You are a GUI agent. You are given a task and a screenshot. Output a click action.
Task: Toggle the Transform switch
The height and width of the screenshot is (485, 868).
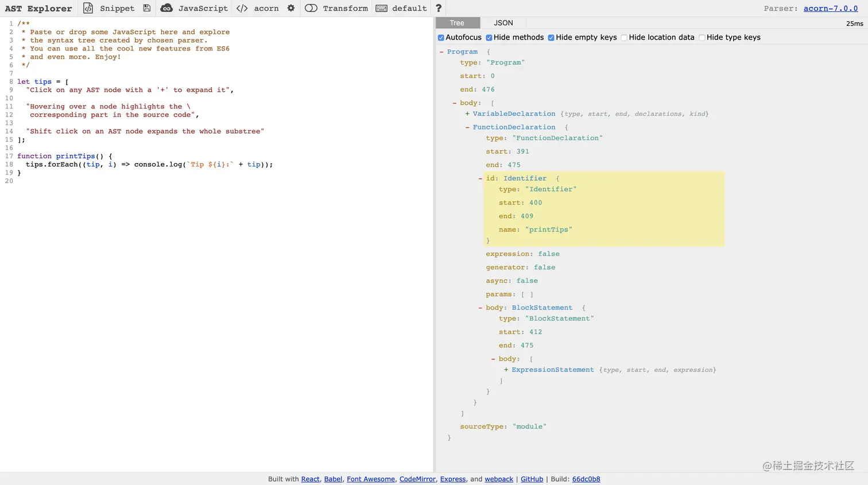coord(311,8)
